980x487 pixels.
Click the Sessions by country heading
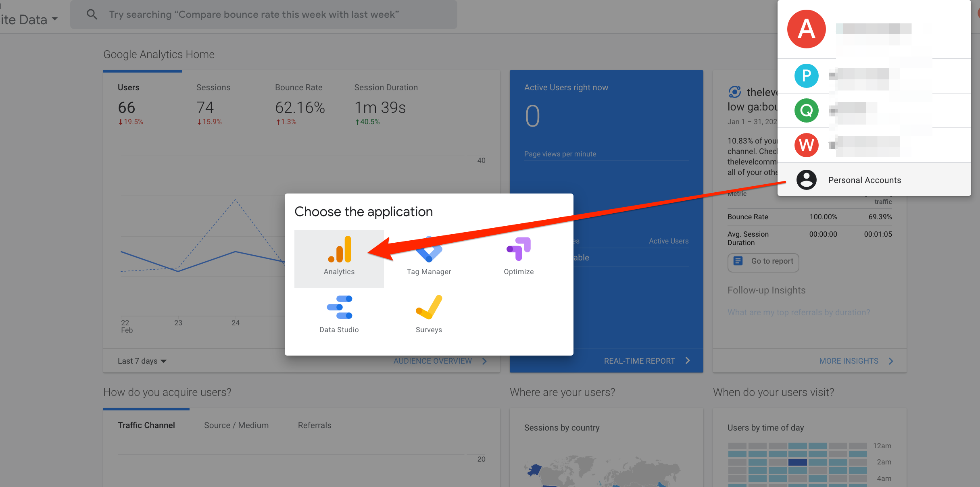562,428
